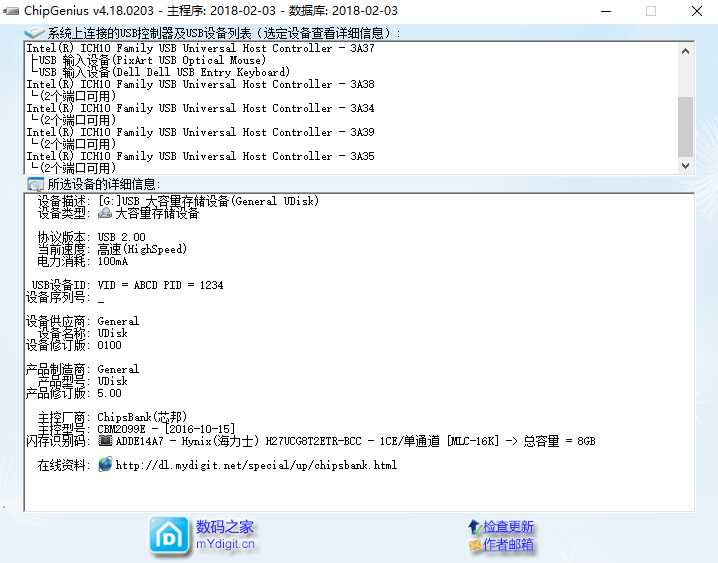This screenshot has height=563, width=718.
Task: Open the 作者邮箱 author email link
Action: pos(508,546)
